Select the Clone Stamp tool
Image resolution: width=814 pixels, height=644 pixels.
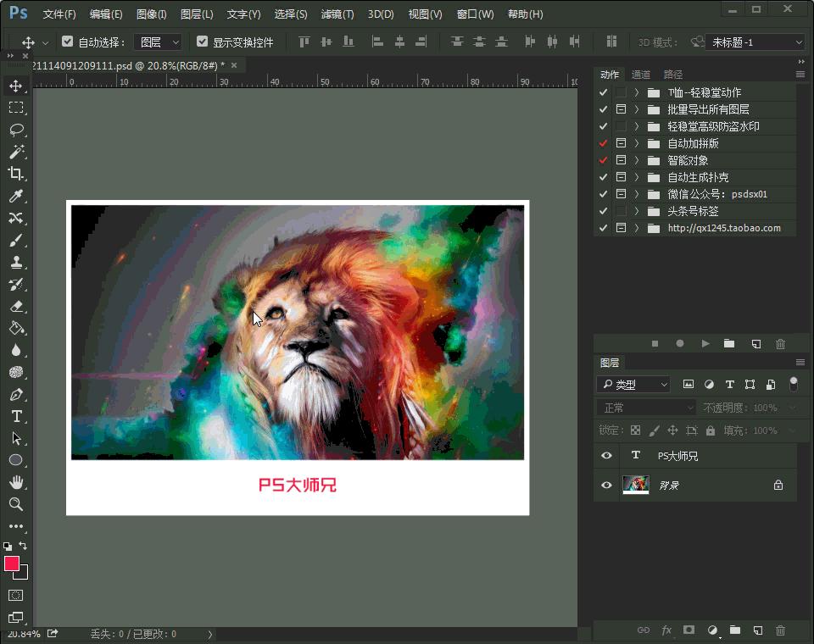tap(17, 262)
